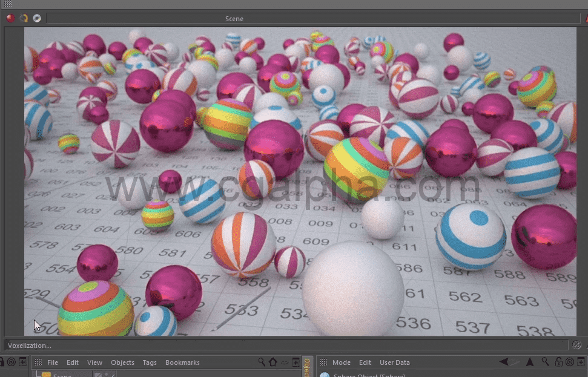
Task: Click the Bookmarks menu item
Action: click(x=182, y=362)
